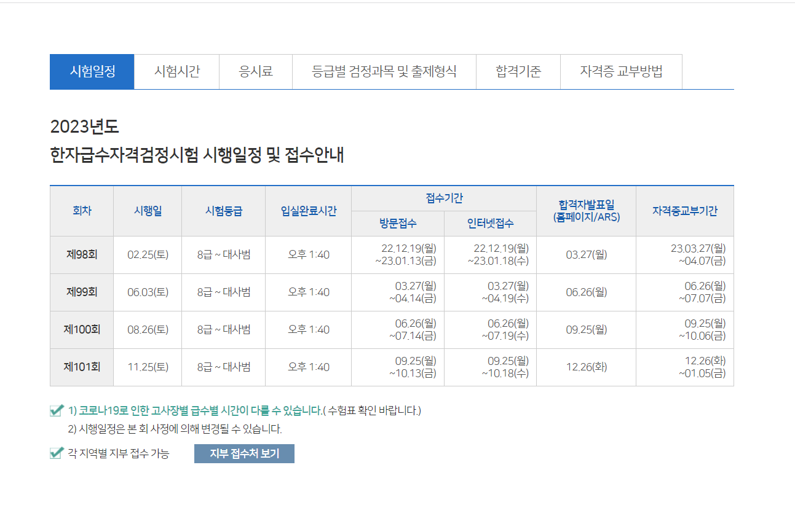Click the 자격증교부기간 column header
The width and height of the screenshot is (795, 532).
click(684, 211)
